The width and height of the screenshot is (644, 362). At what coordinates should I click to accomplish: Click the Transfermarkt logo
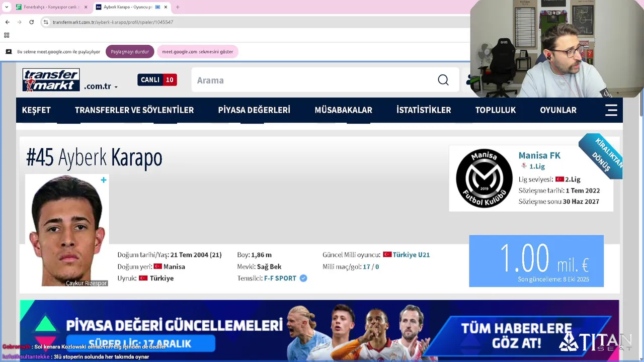point(51,80)
